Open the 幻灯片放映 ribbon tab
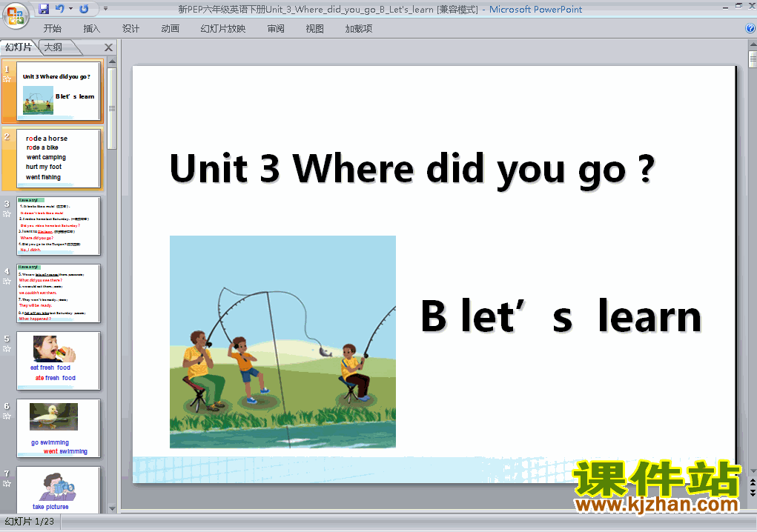 222,29
